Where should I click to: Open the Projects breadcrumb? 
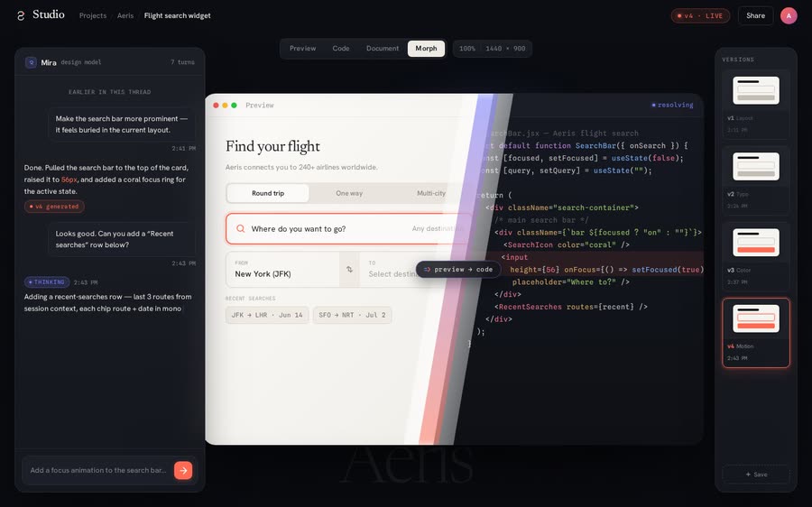coord(93,15)
